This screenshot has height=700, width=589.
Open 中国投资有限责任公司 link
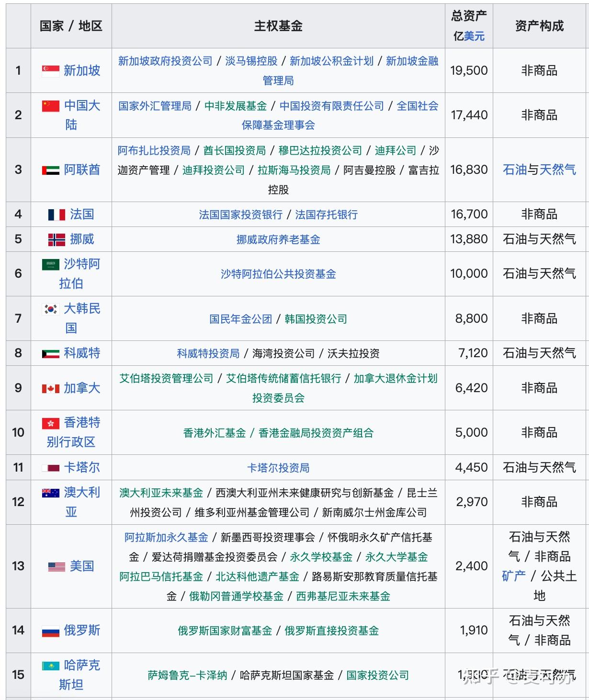[x=332, y=106]
